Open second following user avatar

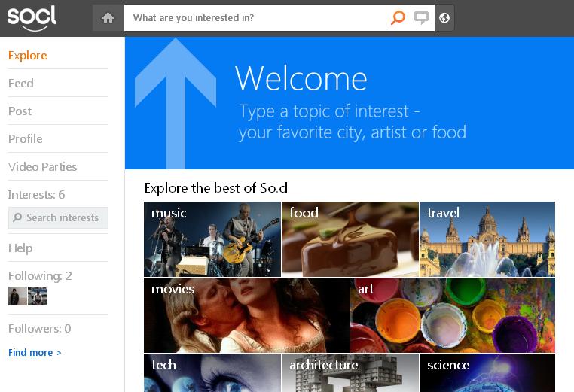click(x=37, y=296)
